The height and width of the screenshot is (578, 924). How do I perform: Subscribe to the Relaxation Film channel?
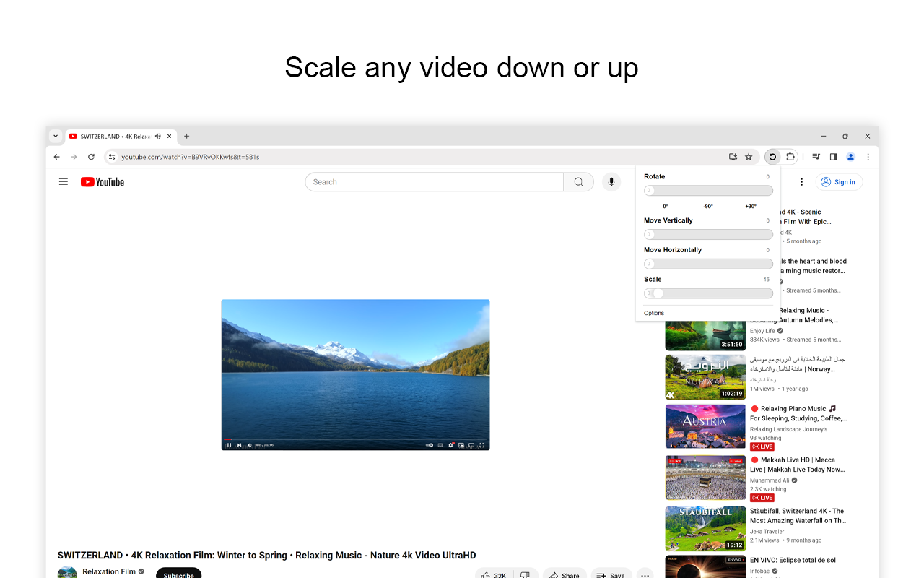[178, 574]
